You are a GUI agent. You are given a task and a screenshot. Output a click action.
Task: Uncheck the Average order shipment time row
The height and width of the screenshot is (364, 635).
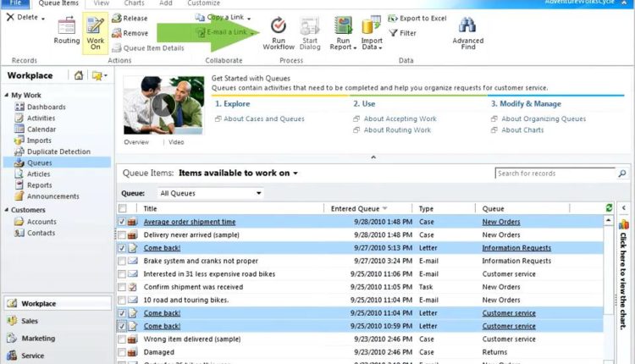123,222
